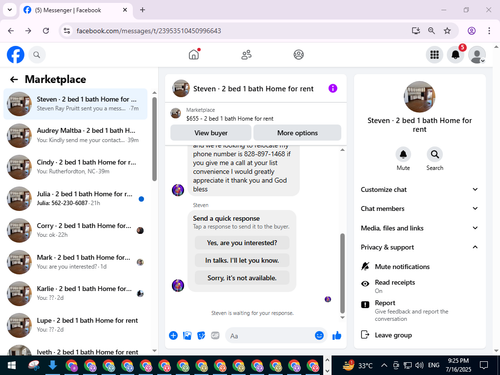Open a new browser tab
The width and height of the screenshot is (500, 375).
point(142,10)
